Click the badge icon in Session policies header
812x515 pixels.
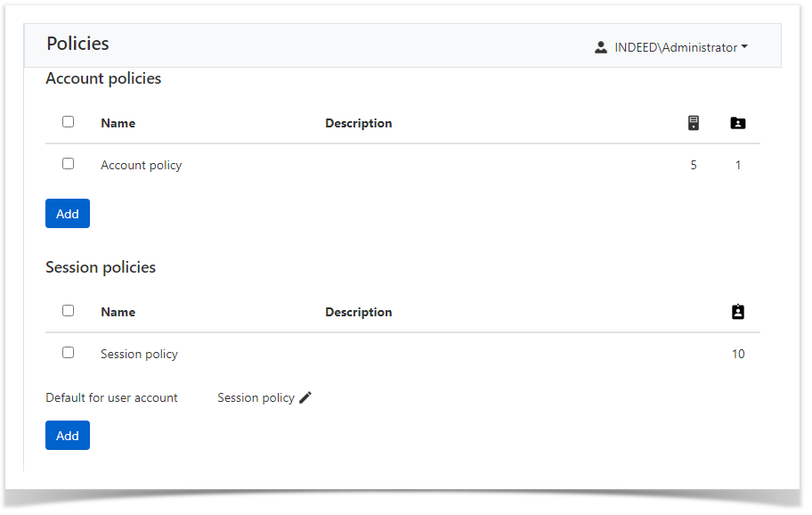(x=737, y=312)
